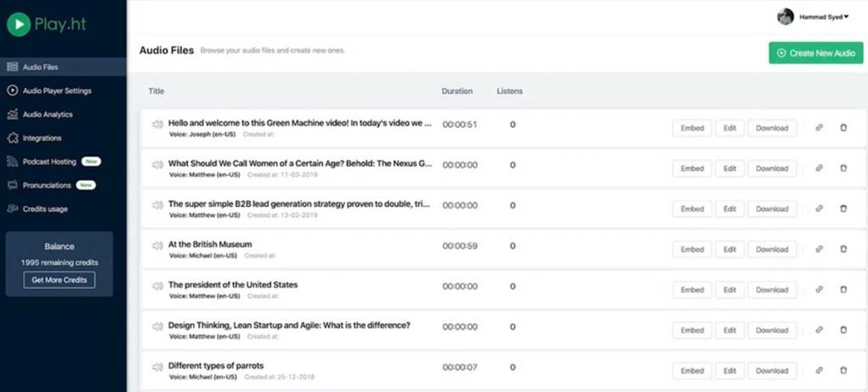Click the Listens column header
Viewport: 868px width, 392px height.
pyautogui.click(x=509, y=91)
